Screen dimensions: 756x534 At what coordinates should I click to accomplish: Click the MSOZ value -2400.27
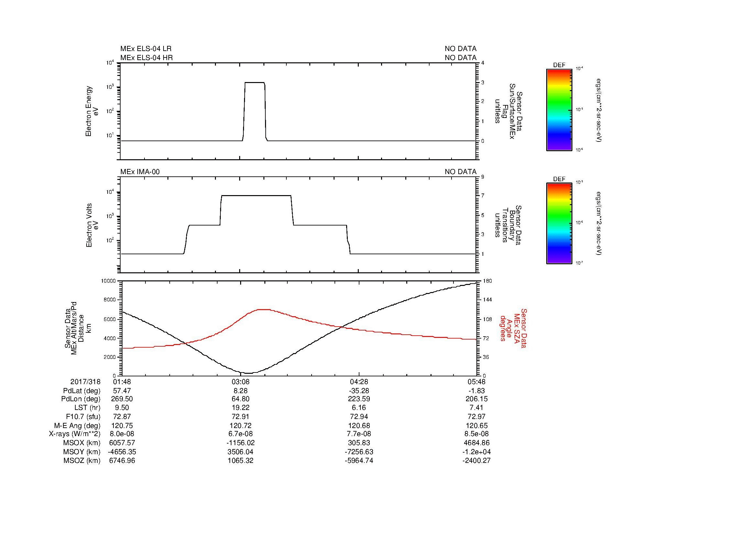pos(477,461)
